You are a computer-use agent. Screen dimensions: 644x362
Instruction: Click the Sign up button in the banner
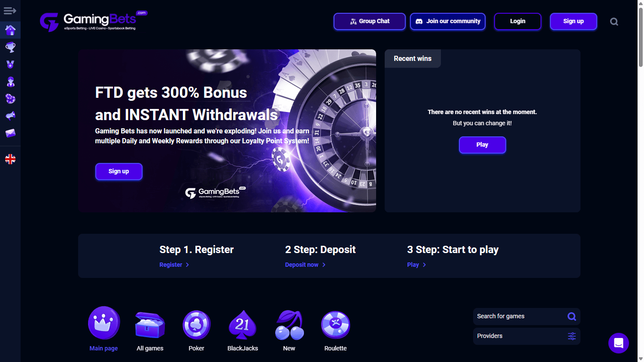click(x=118, y=171)
